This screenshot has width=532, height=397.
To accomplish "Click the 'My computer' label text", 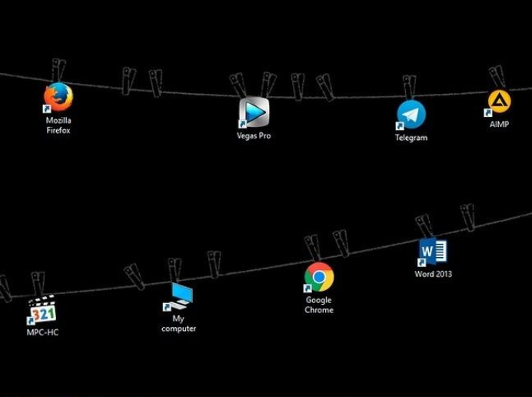I will point(179,324).
